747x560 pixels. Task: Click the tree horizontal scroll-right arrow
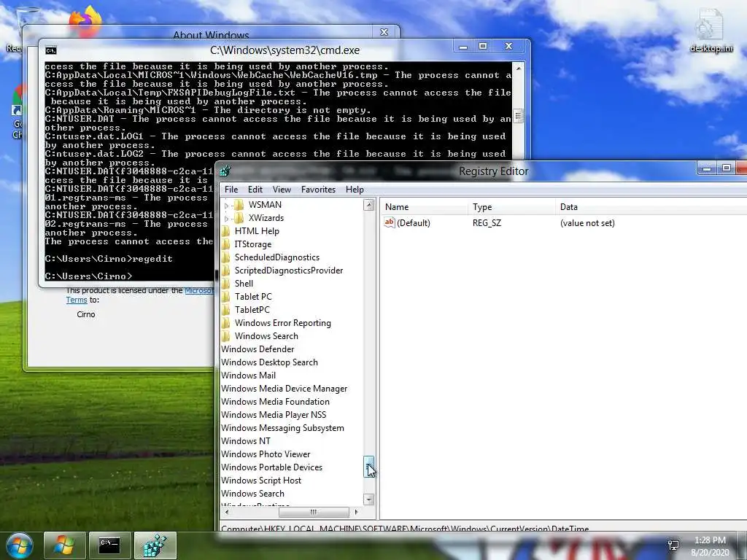coord(356,513)
